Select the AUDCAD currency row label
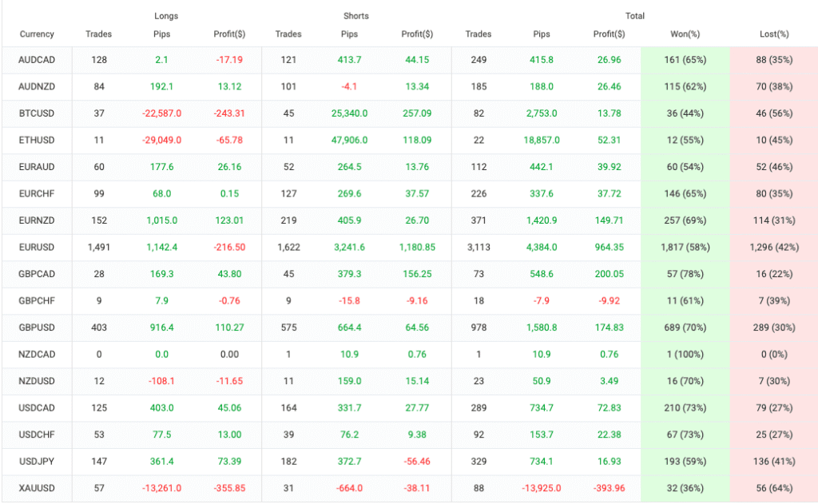 37,60
